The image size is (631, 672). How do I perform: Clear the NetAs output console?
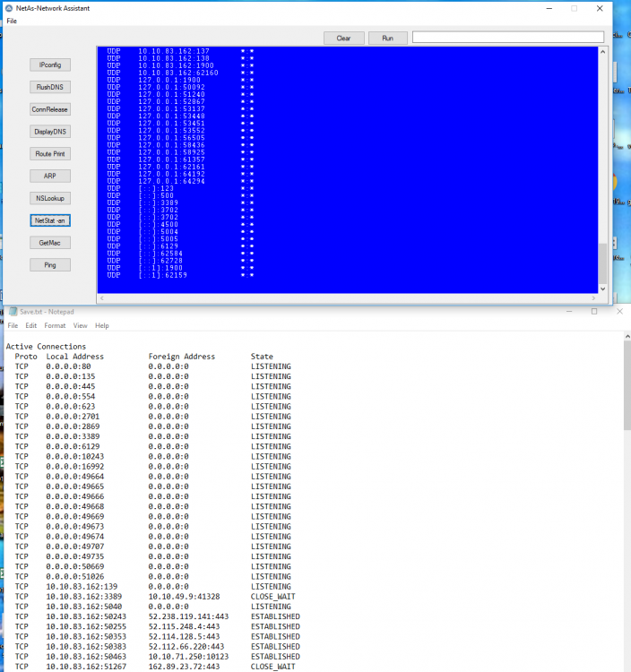pos(344,39)
